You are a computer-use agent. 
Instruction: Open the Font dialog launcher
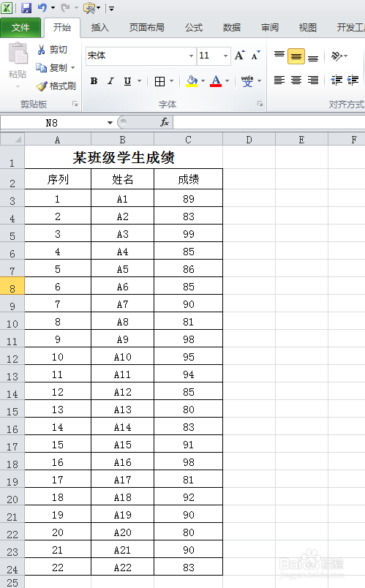pos(260,104)
